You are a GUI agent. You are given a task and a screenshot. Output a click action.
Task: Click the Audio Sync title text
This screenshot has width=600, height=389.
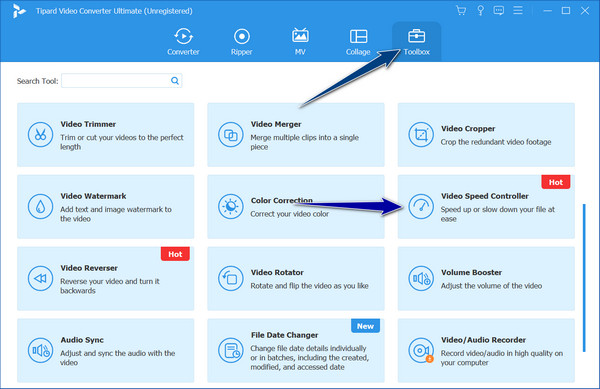coord(82,340)
